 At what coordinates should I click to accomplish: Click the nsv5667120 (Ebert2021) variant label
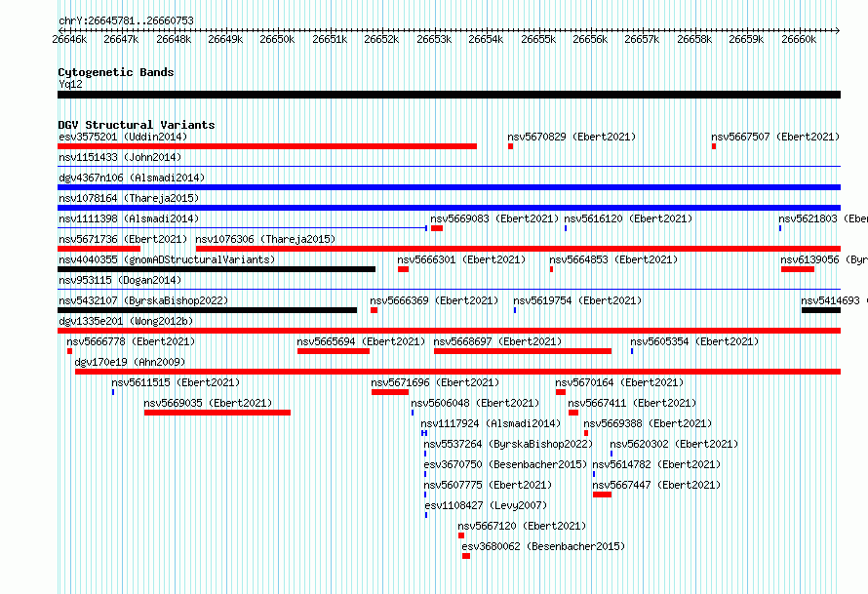tap(522, 526)
